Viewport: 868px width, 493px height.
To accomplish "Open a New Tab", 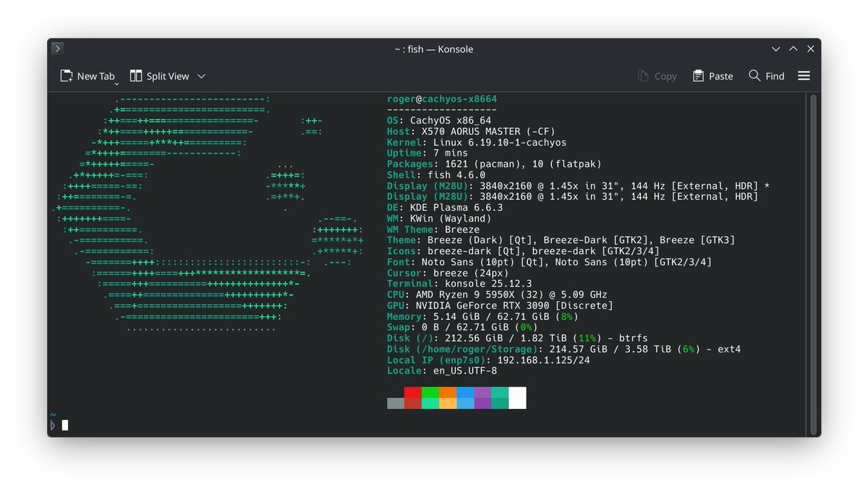I will coord(87,76).
